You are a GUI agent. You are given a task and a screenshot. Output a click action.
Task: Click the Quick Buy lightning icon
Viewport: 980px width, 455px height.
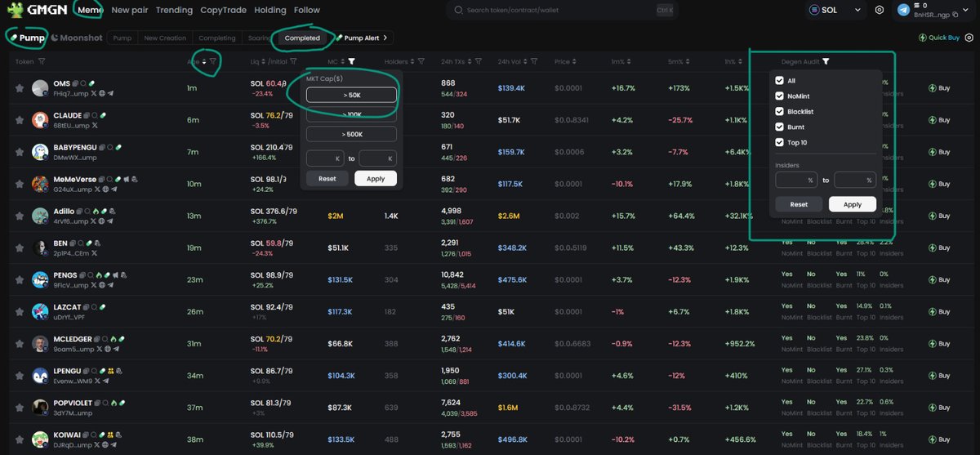point(923,38)
